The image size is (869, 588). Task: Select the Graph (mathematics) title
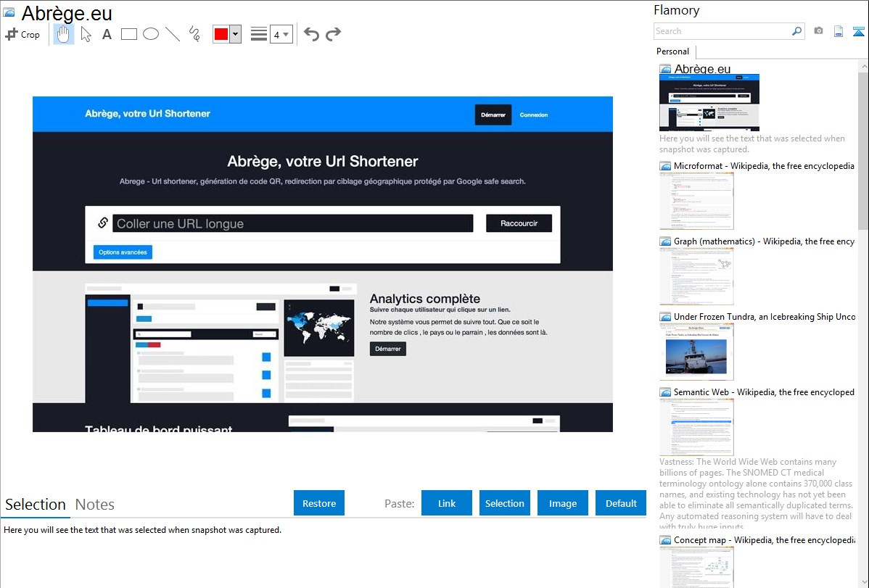(x=764, y=241)
